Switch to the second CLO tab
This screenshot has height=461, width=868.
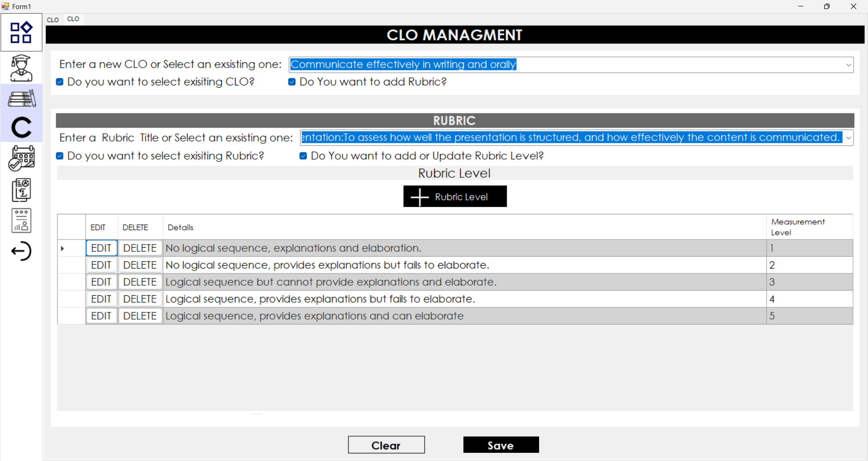73,19
